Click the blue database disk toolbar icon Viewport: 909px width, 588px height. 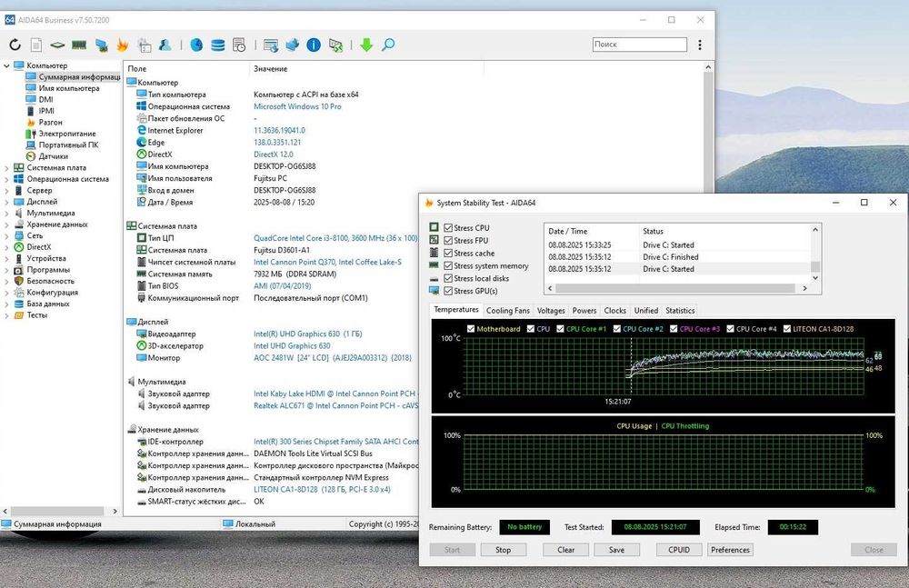pos(218,45)
